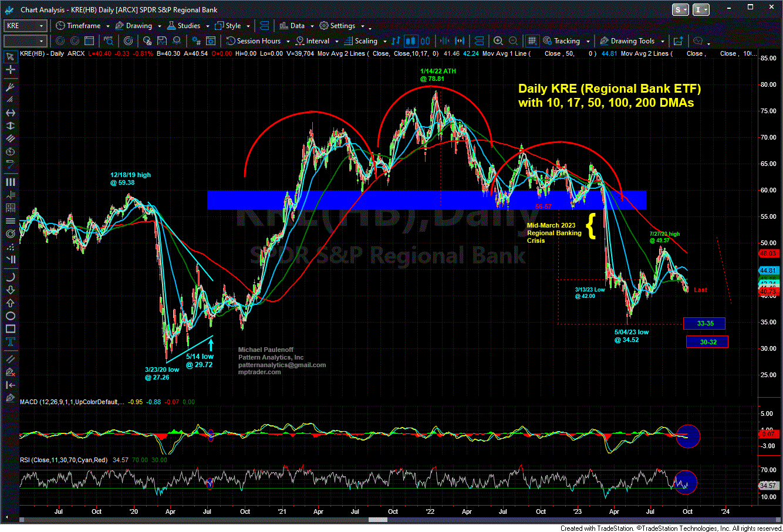Open the Drawing menu

[x=134, y=26]
